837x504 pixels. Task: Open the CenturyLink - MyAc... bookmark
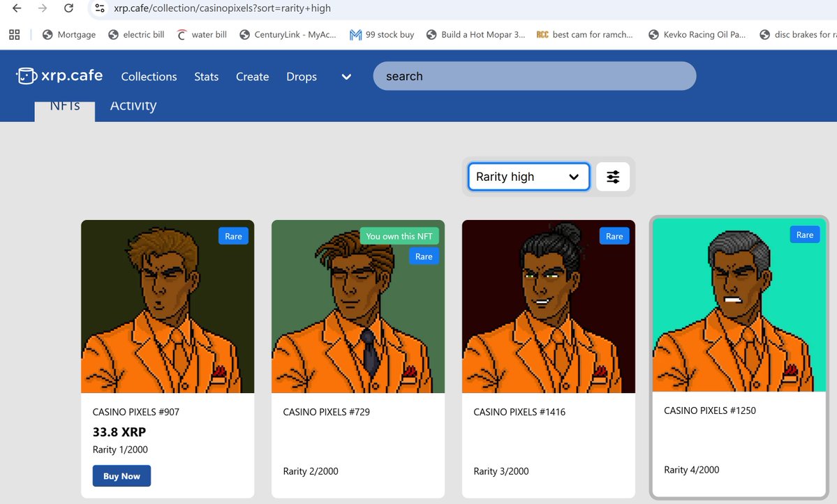click(288, 35)
